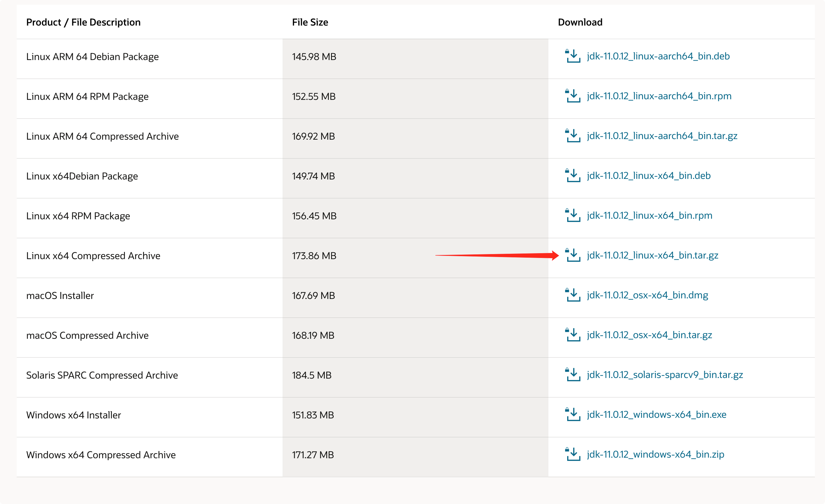Viewport: 825px width, 504px height.
Task: Click the File Size column header
Action: [x=310, y=22]
